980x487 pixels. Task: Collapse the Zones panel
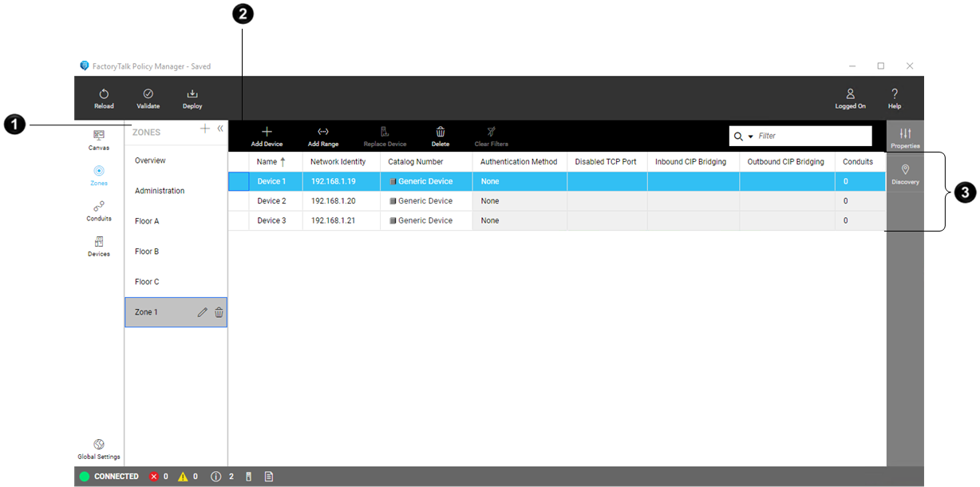[220, 129]
